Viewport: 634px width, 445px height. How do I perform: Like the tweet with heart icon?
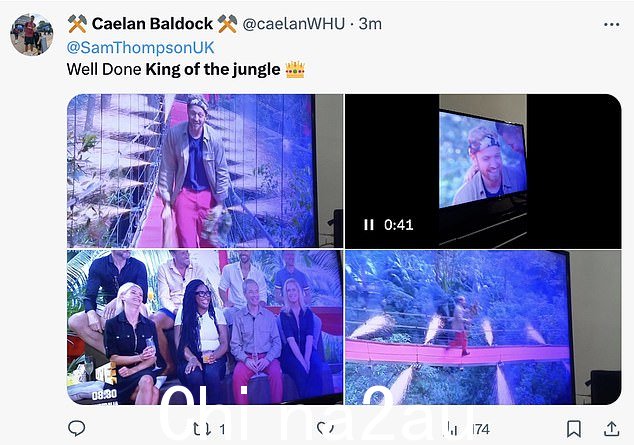tap(325, 428)
